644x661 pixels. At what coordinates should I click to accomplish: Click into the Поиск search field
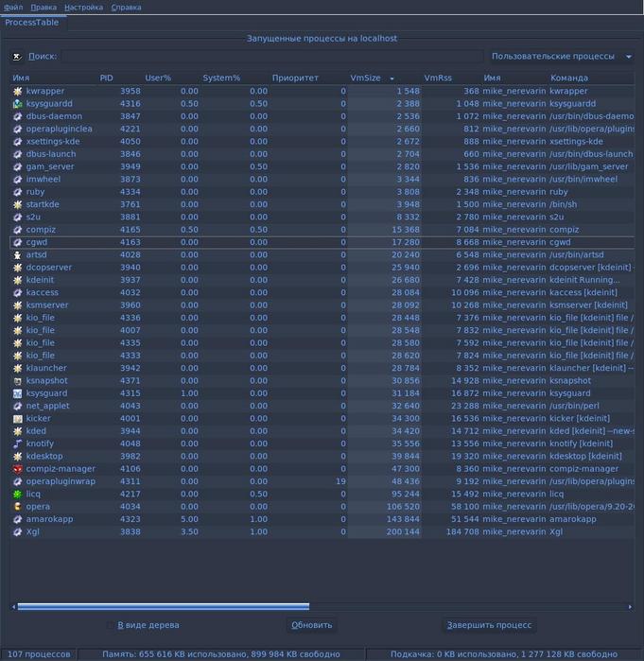click(x=271, y=57)
